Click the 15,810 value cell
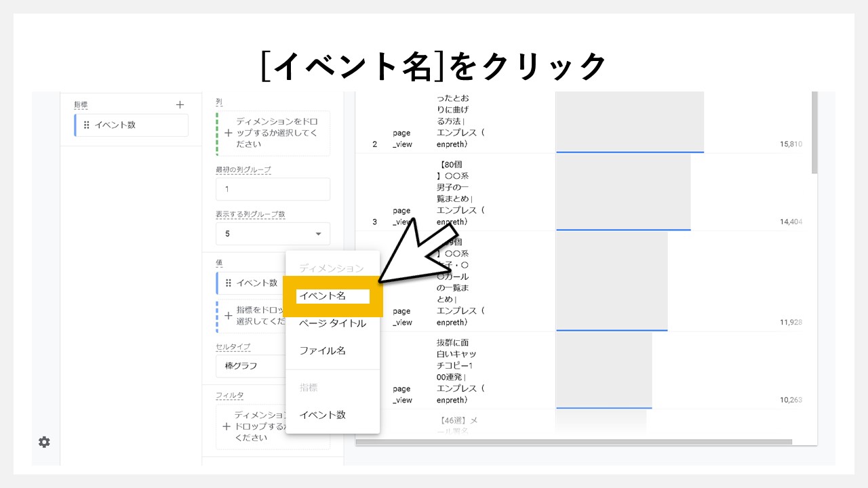Image resolution: width=868 pixels, height=488 pixels. [x=789, y=144]
